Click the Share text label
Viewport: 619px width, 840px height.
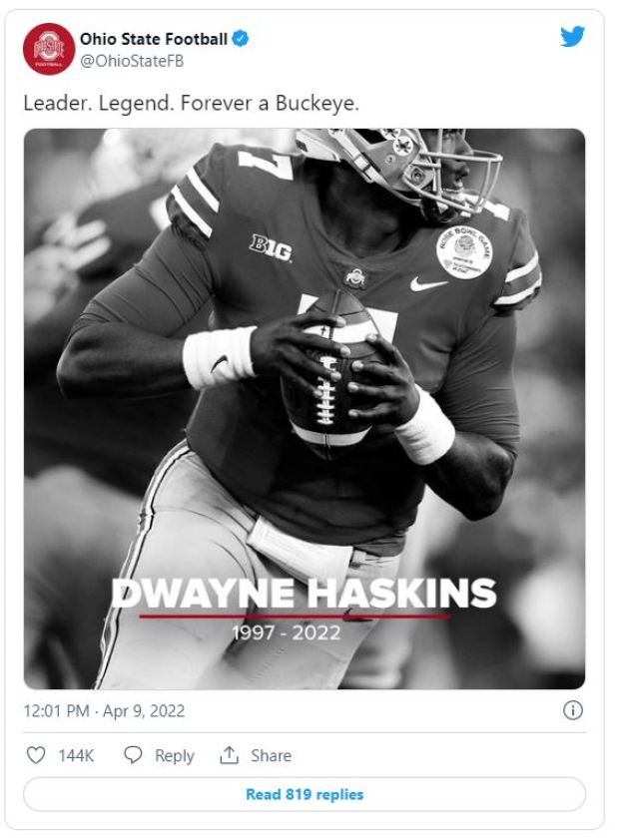pos(272,755)
